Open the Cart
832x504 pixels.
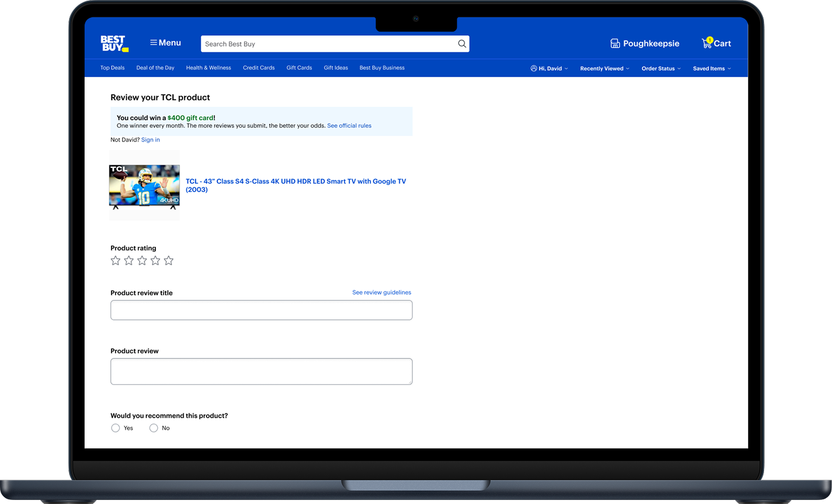pyautogui.click(x=716, y=43)
